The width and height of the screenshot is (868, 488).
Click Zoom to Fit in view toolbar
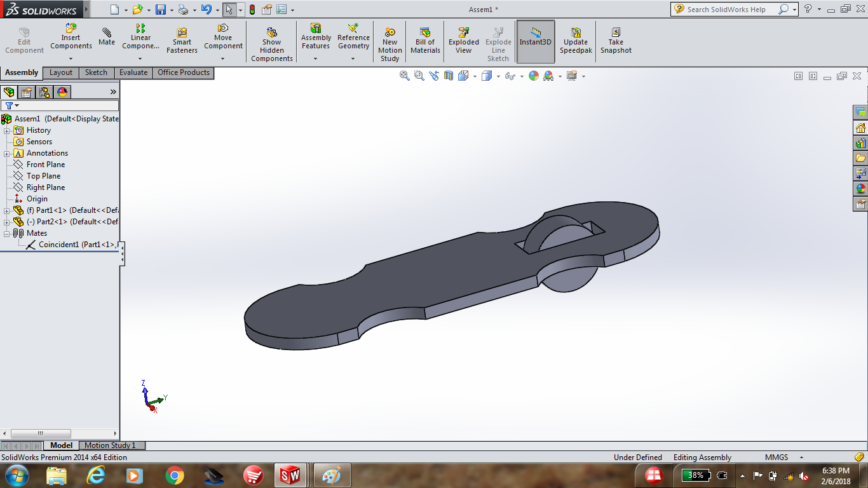tap(404, 76)
